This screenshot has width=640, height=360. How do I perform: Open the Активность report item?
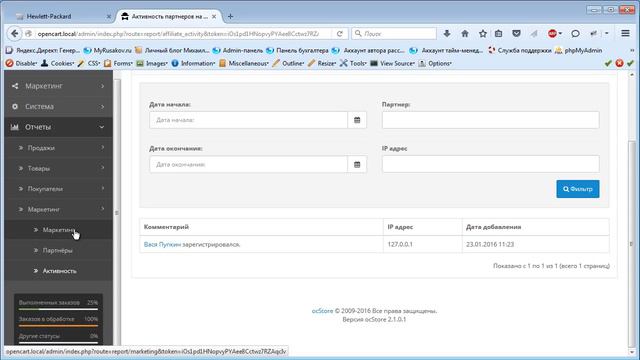[x=58, y=271]
